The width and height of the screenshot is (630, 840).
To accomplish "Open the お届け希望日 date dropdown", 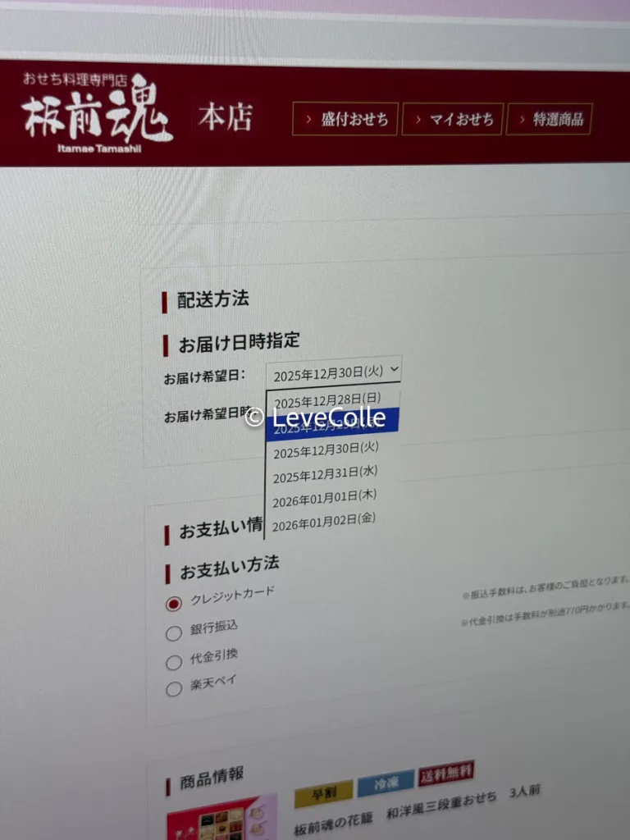I will point(333,372).
